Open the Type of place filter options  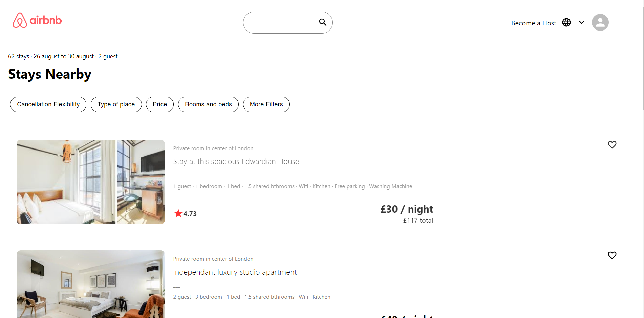(x=116, y=104)
